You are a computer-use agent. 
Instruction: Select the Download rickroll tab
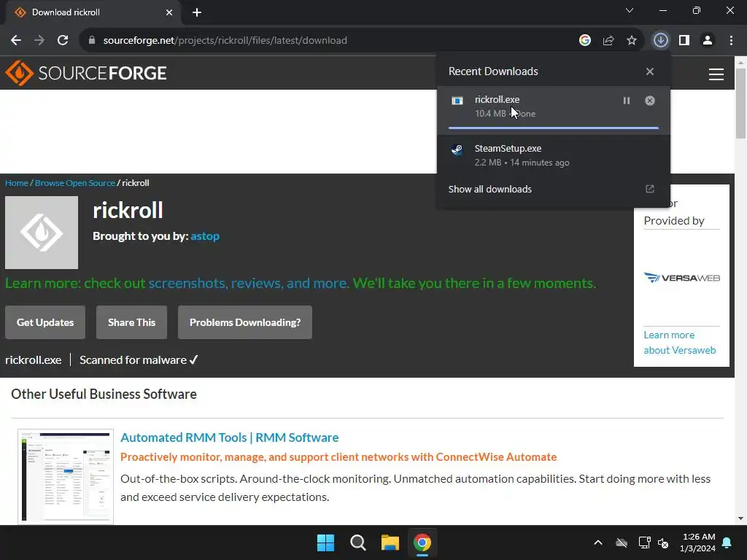[93, 12]
